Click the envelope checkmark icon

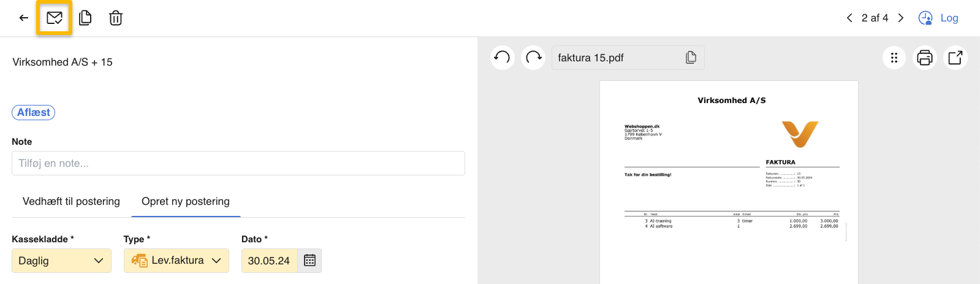click(x=55, y=18)
